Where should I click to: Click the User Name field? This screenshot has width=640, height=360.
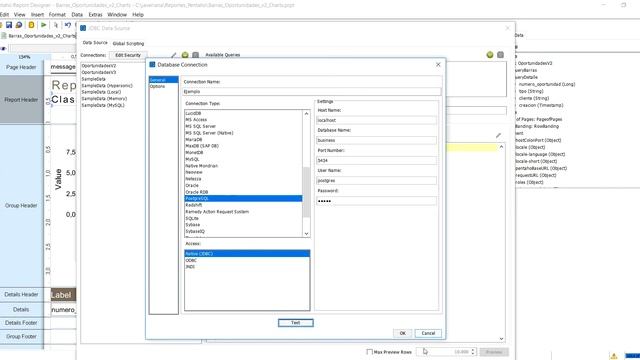pos(376,180)
